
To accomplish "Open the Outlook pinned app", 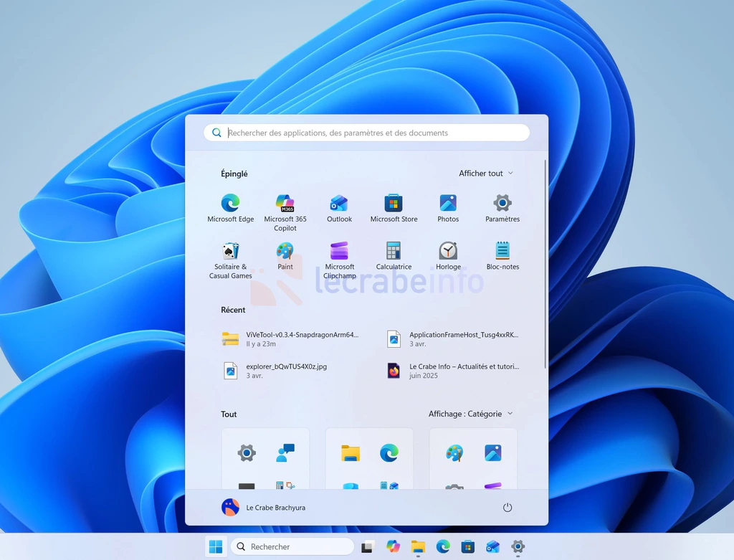I will click(339, 209).
